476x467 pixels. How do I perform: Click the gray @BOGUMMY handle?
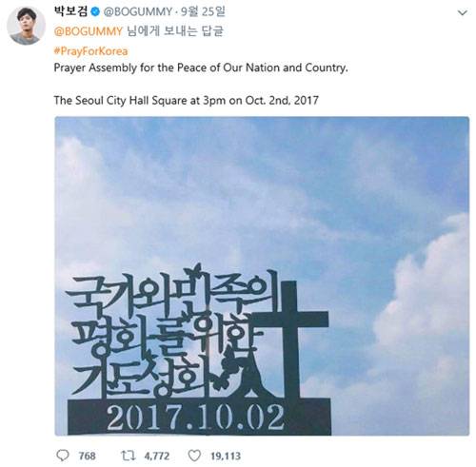coord(138,11)
